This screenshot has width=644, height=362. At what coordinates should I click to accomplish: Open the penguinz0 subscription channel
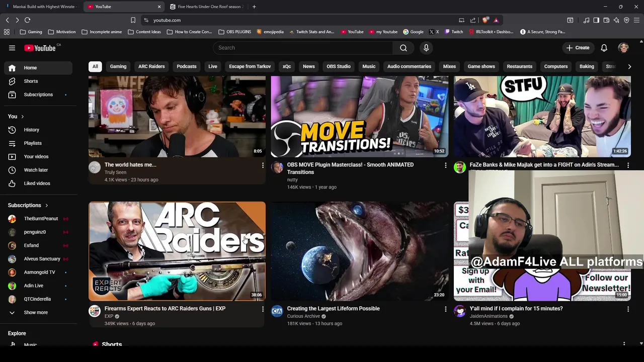click(38, 232)
